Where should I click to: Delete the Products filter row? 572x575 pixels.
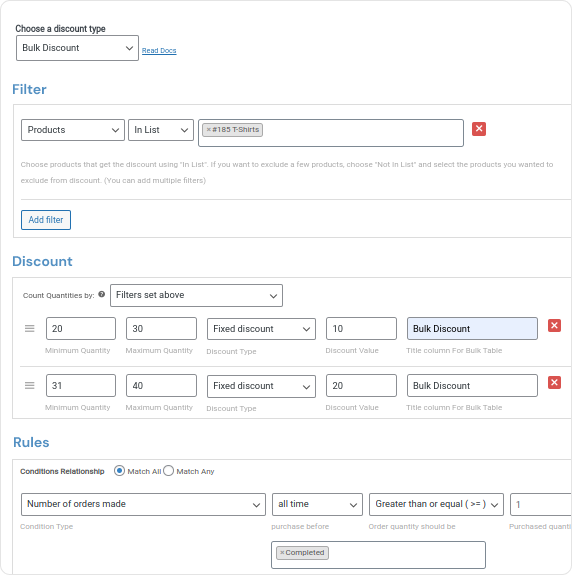[479, 129]
